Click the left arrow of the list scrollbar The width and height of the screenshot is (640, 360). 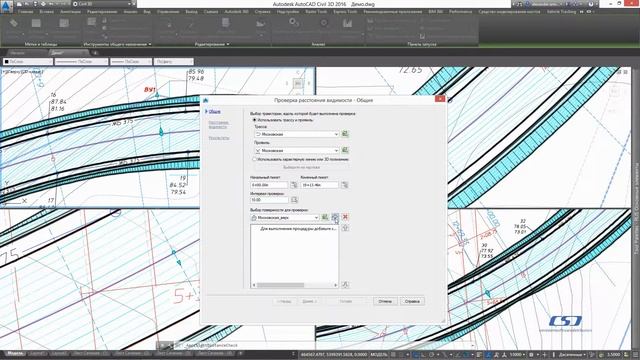pos(253,285)
